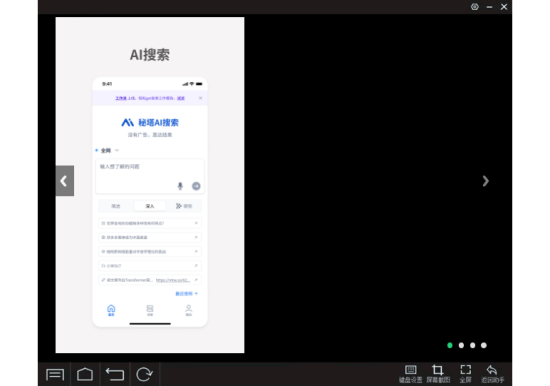Click the 秘塔AI搜索 logo

[x=150, y=122]
